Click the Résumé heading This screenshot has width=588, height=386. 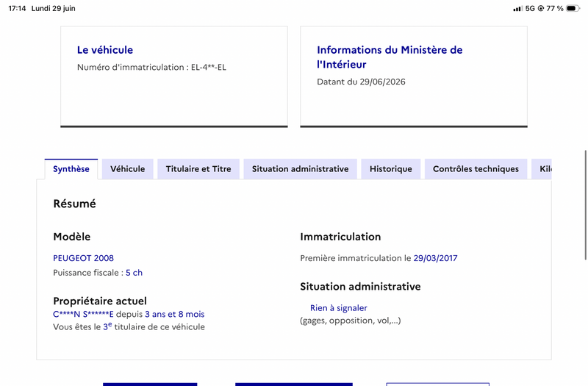[x=75, y=204]
